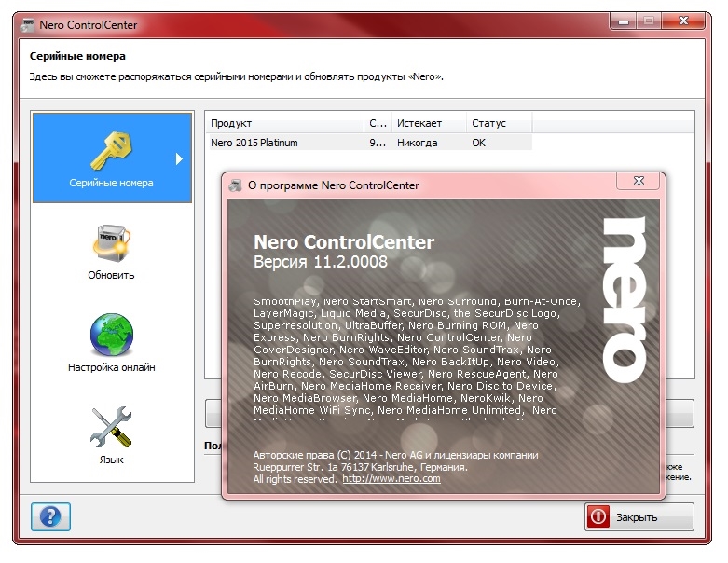Click the Nero ControlCenter title bar icon
The height and width of the screenshot is (563, 728).
click(x=27, y=24)
